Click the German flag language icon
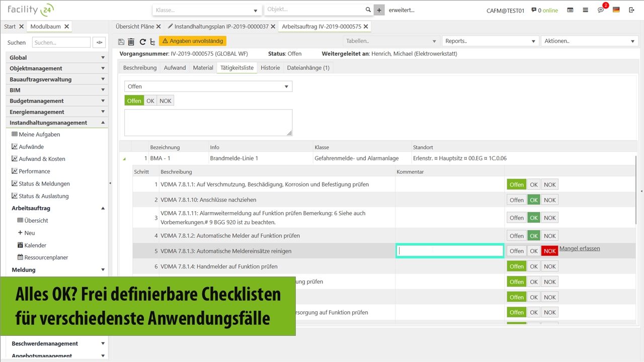Screen dimensions: 644x362 click(x=616, y=10)
